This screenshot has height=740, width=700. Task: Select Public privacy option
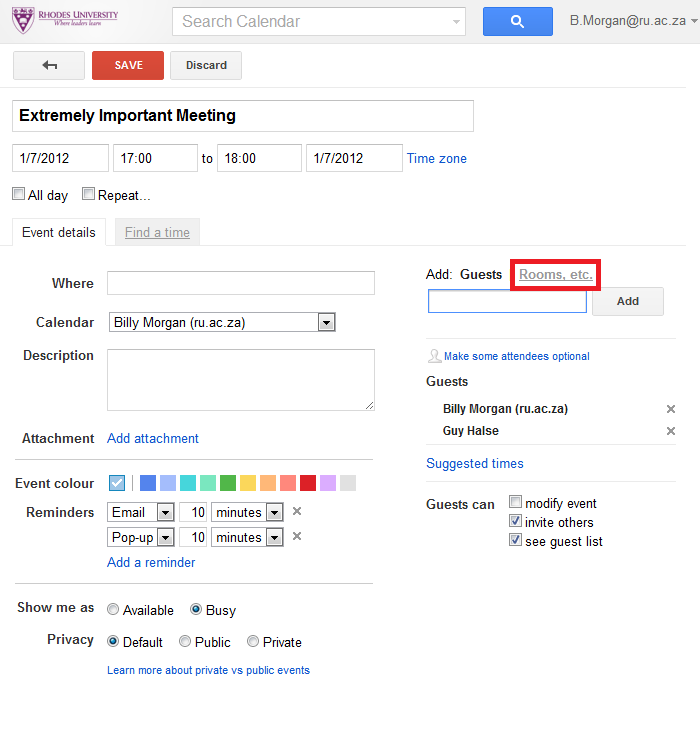click(185, 641)
